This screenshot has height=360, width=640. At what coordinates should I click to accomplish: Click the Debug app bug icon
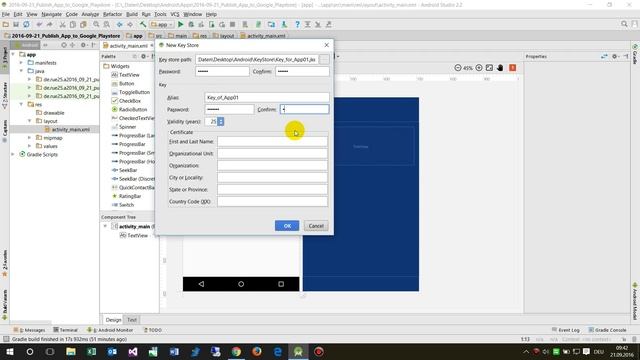(x=191, y=24)
